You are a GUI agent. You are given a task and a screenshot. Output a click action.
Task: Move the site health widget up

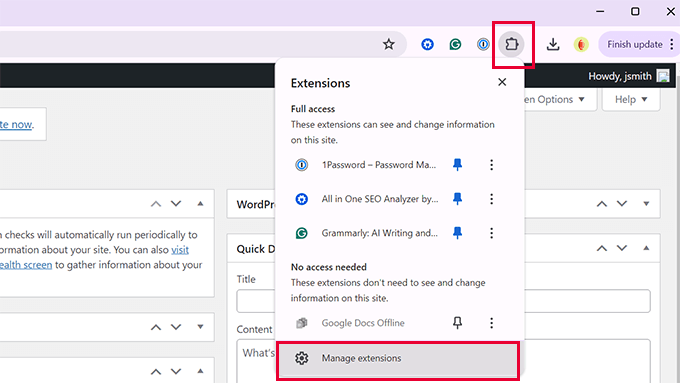tap(156, 204)
